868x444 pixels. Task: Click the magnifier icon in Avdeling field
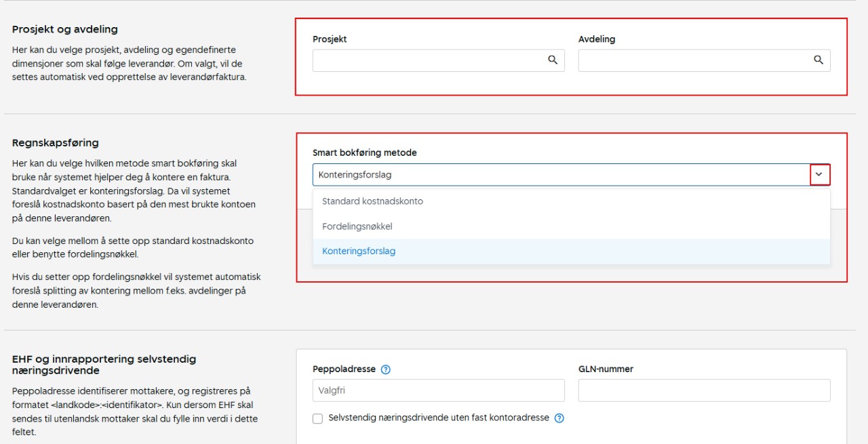tap(818, 60)
